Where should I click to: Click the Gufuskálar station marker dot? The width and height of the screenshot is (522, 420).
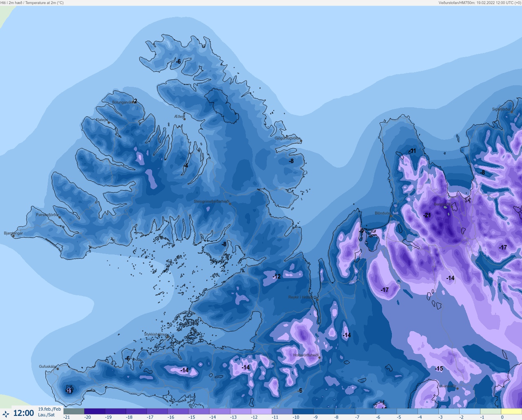pos(58,369)
